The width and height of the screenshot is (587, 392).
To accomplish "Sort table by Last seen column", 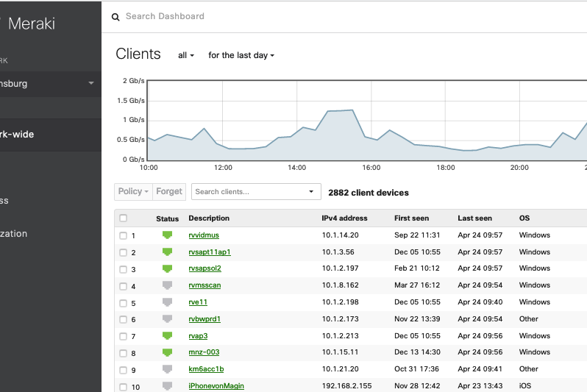I will point(474,218).
